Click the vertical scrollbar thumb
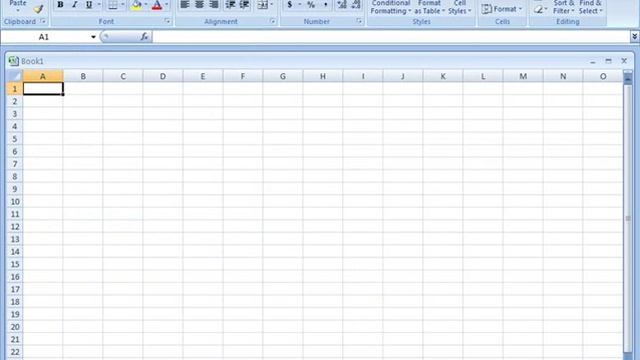640x360 pixels. 628,218
